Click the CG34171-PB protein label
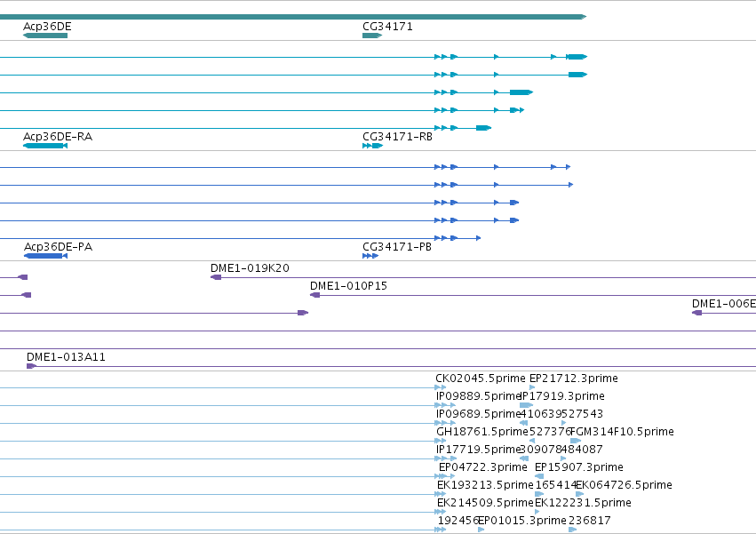 coord(397,246)
